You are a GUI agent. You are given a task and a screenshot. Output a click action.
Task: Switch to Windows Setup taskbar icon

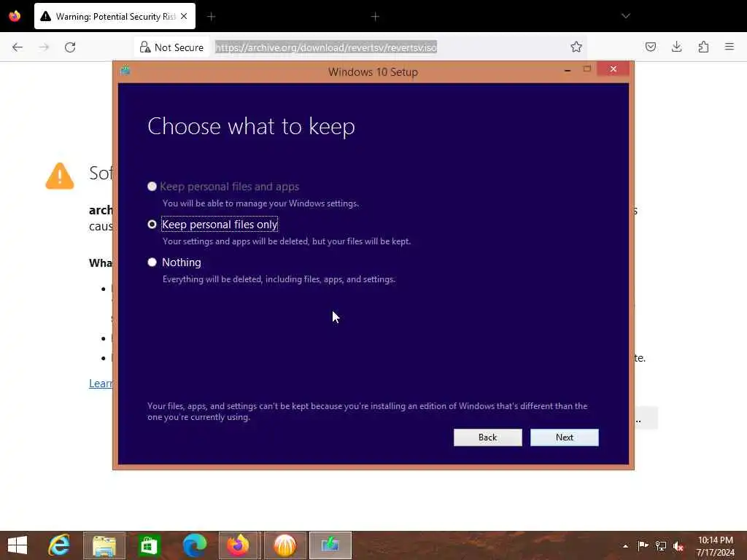click(330, 545)
